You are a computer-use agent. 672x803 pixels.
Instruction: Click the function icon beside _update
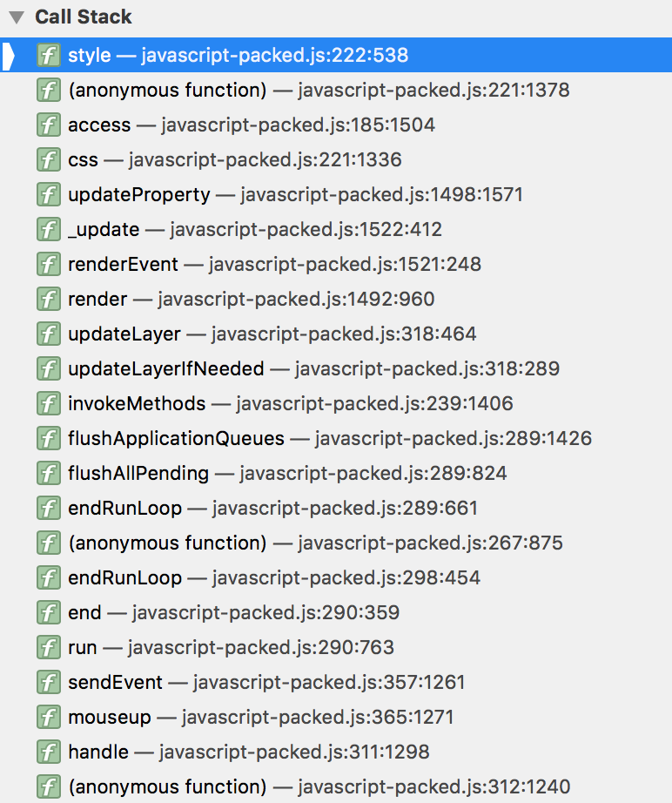click(x=49, y=230)
